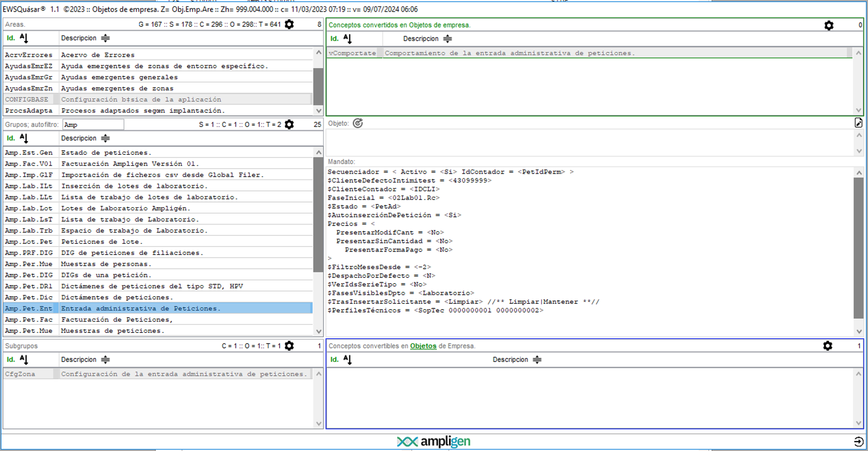
Task: Click the Mandato vertical scrollbar thumb
Action: (859, 248)
